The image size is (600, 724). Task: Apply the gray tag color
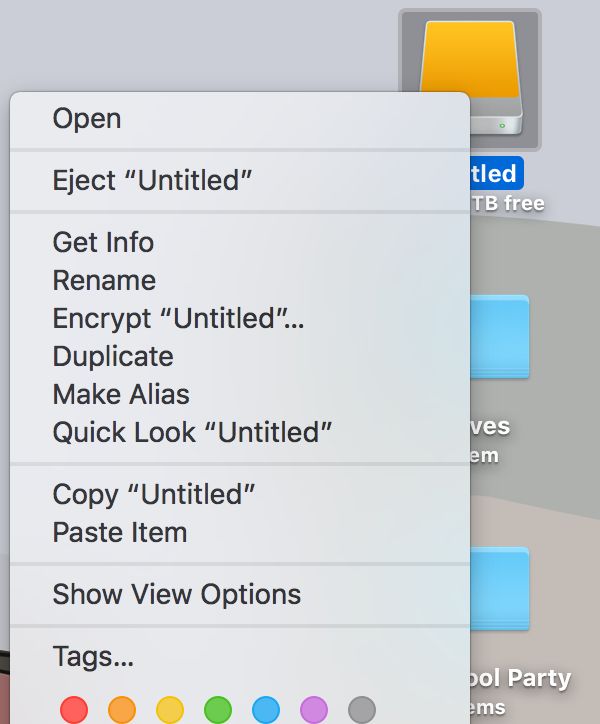click(x=362, y=710)
